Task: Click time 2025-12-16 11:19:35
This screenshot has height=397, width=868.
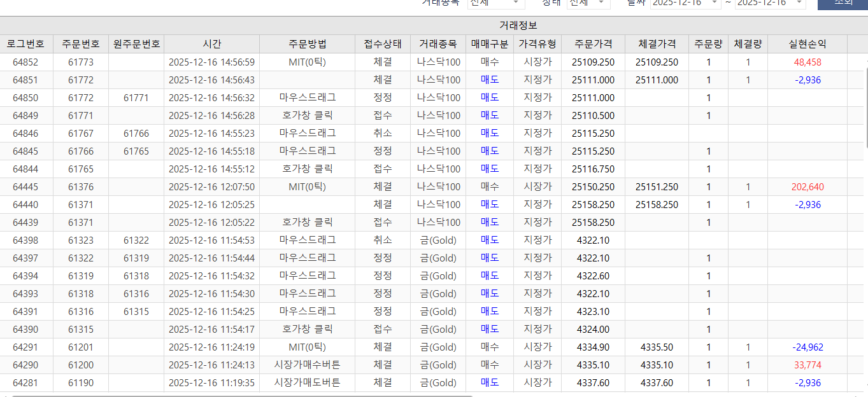Action: tap(211, 383)
